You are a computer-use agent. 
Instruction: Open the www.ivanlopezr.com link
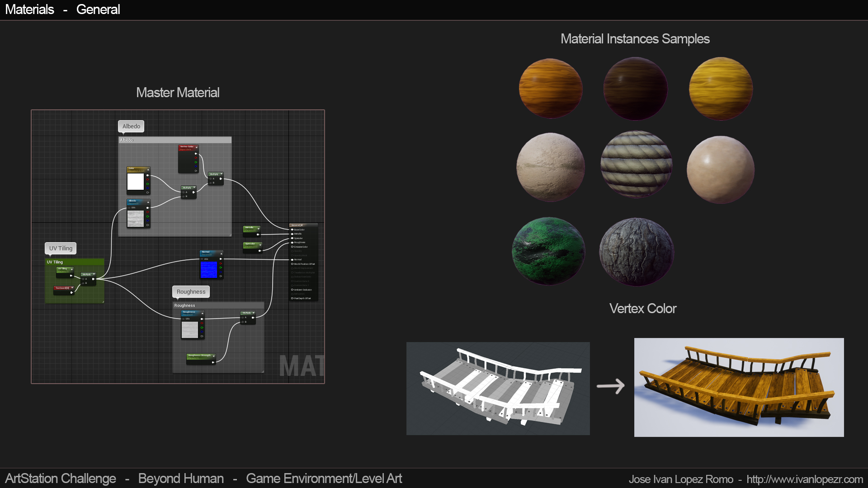pos(805,479)
